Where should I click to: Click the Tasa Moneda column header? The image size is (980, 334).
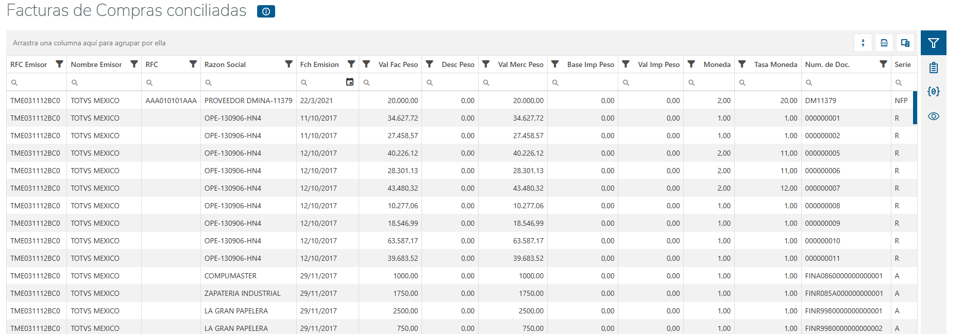(775, 64)
